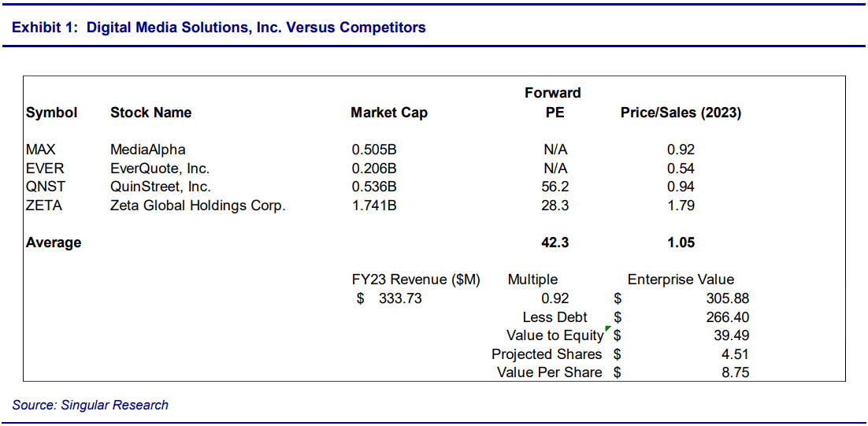The width and height of the screenshot is (868, 426).
Task: Select the QNST ticker symbol cell
Action: pos(44,187)
